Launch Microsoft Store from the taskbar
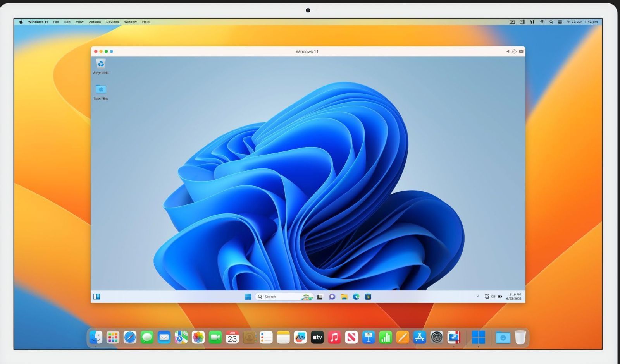Screen dimensions: 620x364 pyautogui.click(x=369, y=297)
